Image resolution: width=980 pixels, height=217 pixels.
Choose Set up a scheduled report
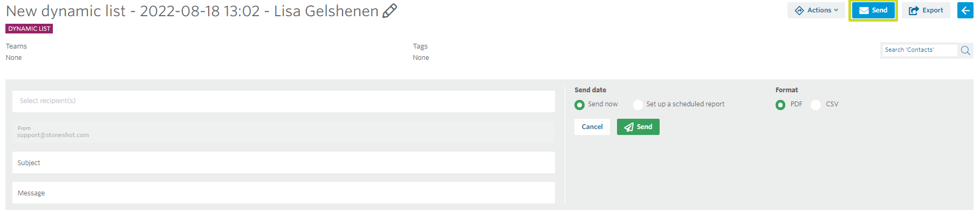[x=638, y=105]
